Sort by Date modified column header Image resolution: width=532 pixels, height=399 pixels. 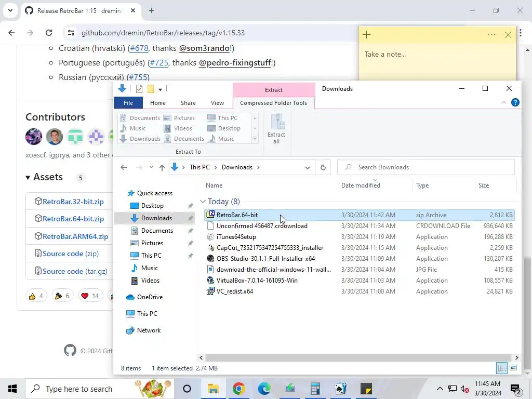(361, 185)
